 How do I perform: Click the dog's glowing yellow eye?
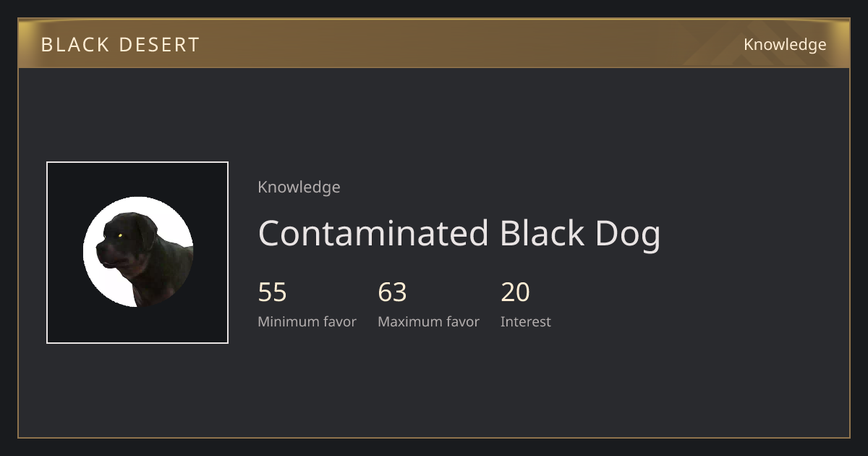point(120,235)
